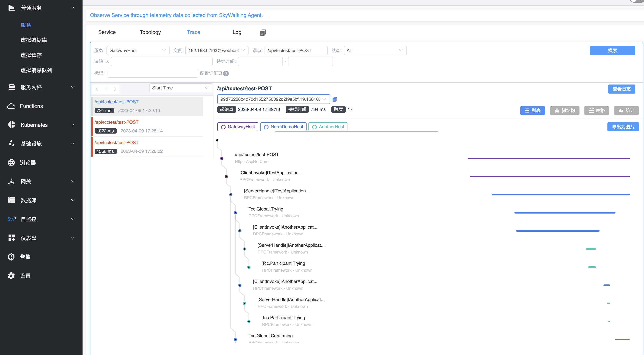
Task: Click the 端点 endpoint input field
Action: (296, 51)
